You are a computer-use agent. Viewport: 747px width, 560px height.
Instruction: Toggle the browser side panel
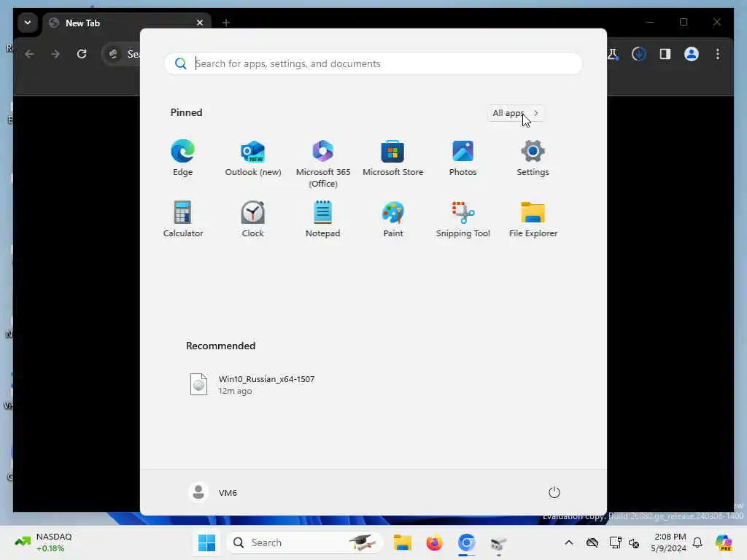coord(665,54)
